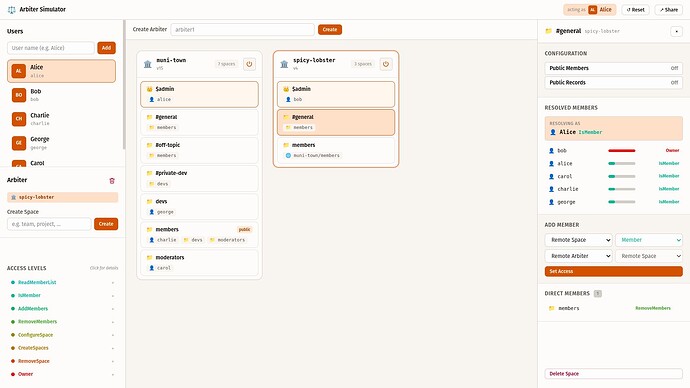Expand IsMember access level details
Image resolution: width=690 pixels, height=388 pixels.
point(62,296)
